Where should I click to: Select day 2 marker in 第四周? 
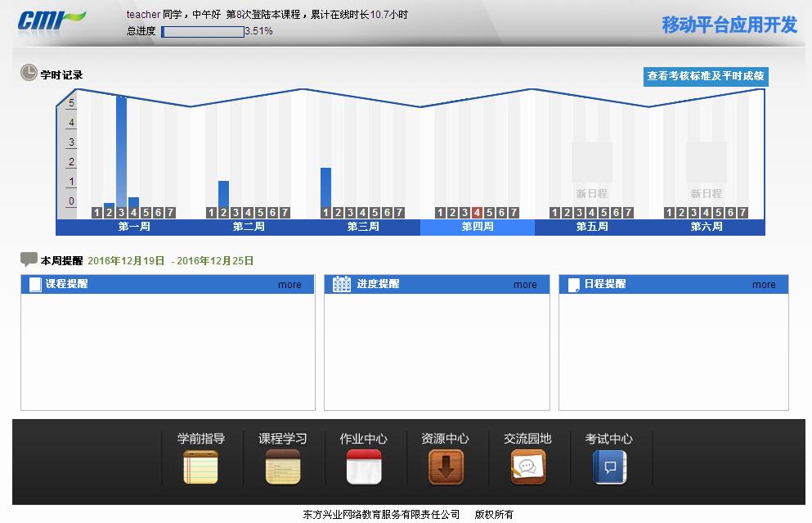[x=452, y=213]
